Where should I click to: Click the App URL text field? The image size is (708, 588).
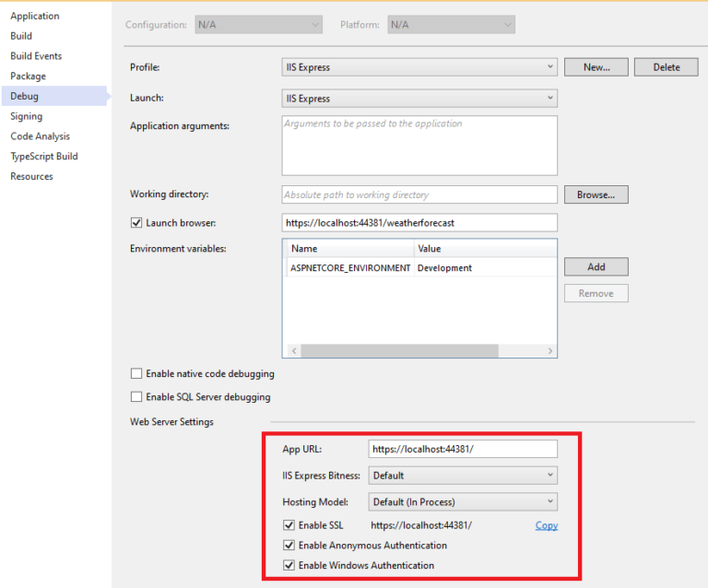[462, 449]
